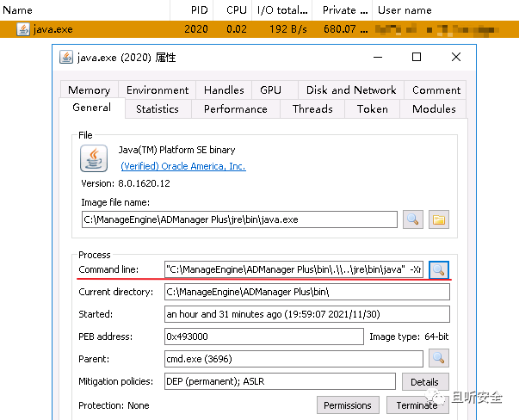Select the Token tab
The image size is (519, 420).
(373, 109)
